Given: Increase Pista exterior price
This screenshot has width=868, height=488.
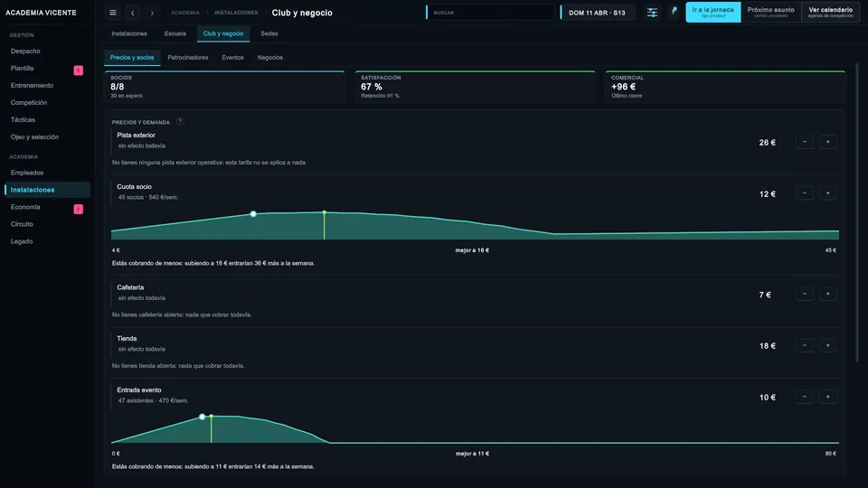Looking at the screenshot, I should coord(827,142).
